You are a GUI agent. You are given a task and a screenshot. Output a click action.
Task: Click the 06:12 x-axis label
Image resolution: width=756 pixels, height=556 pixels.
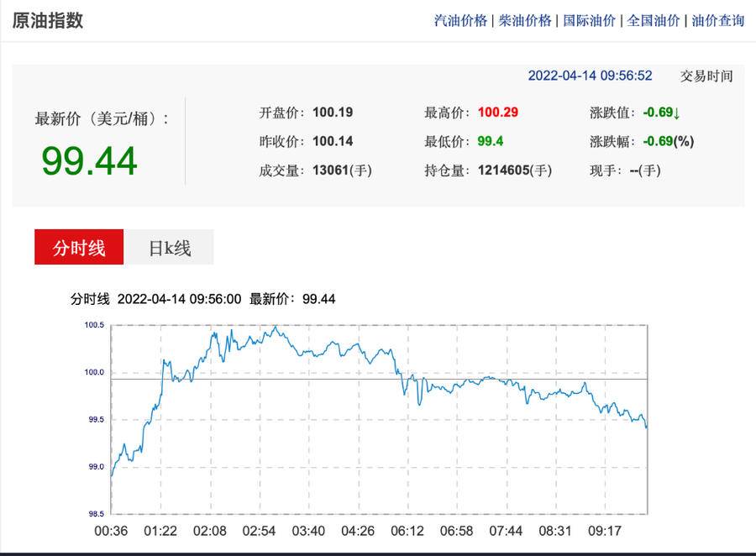(x=407, y=531)
